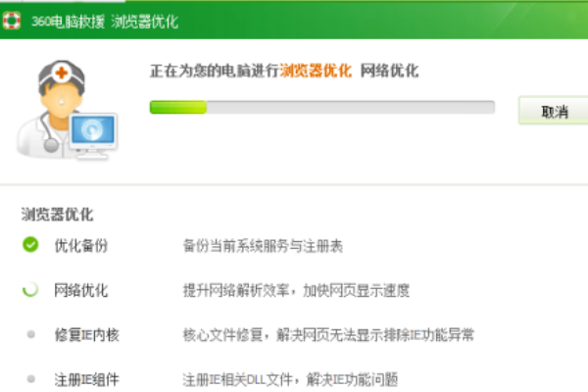Click the 浏览器优化 section heading

tap(57, 215)
